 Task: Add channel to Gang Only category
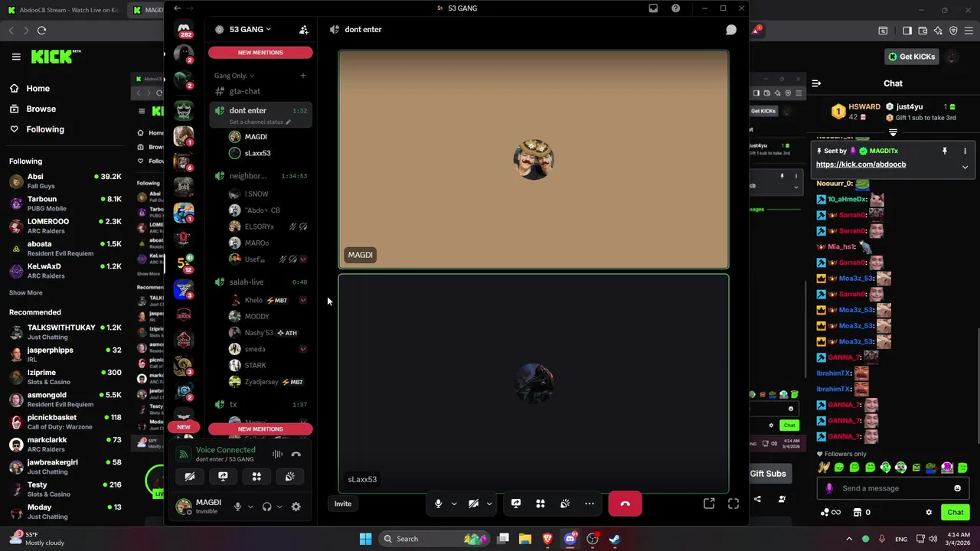coord(303,76)
